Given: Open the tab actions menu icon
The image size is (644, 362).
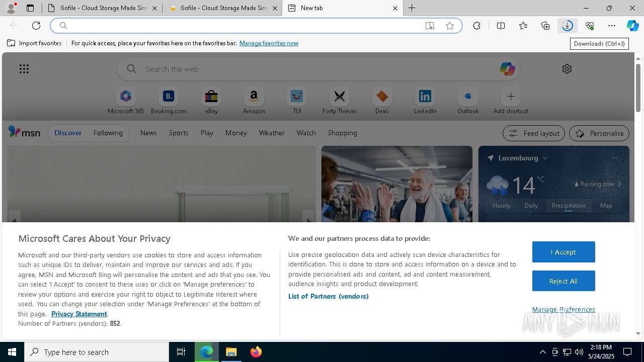Looking at the screenshot, I should [x=30, y=8].
